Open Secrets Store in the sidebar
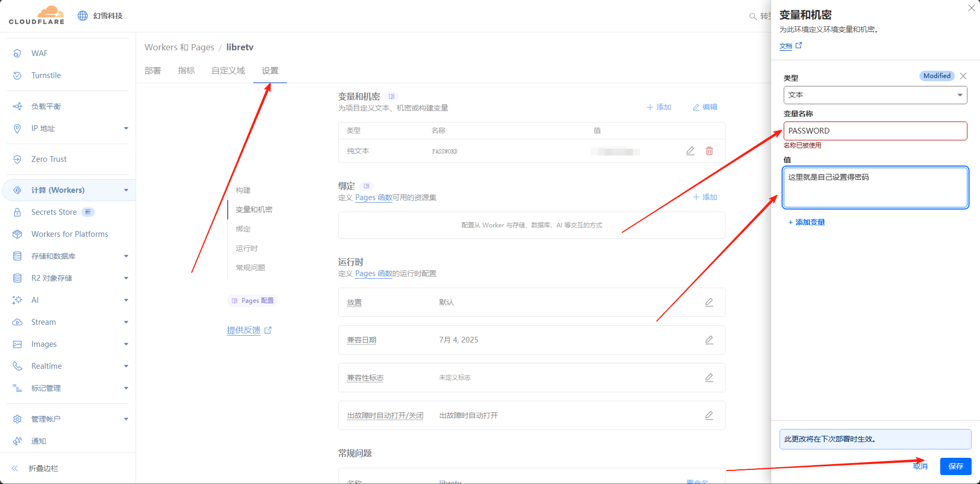Viewport: 980px width, 484px height. pos(54,212)
